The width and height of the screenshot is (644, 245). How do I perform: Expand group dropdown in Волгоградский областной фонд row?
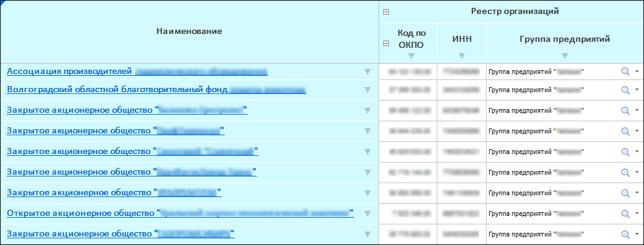[x=637, y=90]
